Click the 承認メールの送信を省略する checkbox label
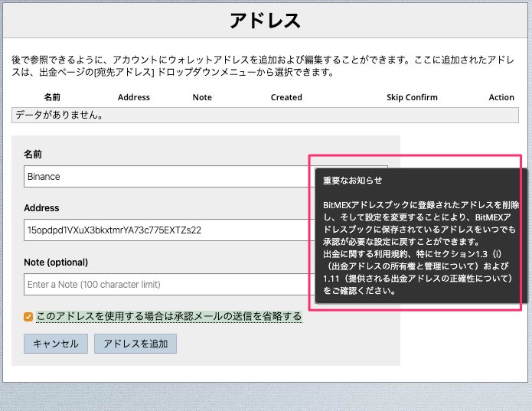 [168, 316]
